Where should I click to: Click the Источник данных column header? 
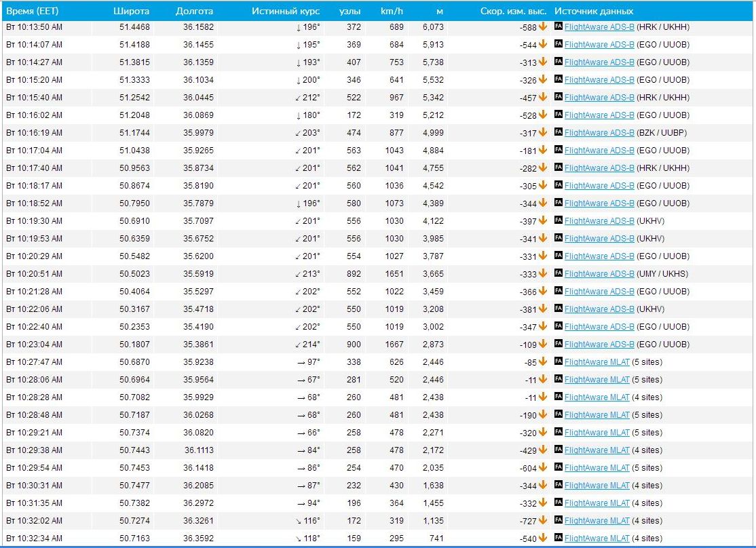click(x=594, y=11)
